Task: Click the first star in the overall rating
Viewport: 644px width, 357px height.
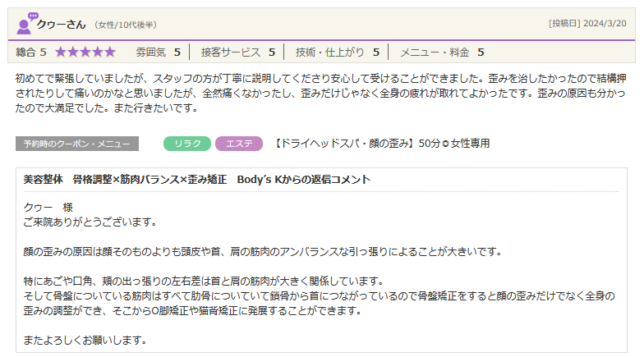Action: (61, 52)
